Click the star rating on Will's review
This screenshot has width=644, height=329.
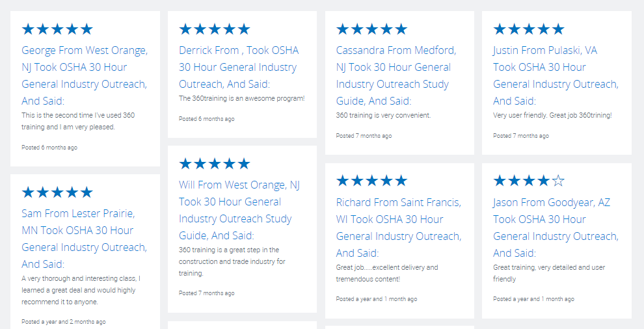[x=214, y=164]
